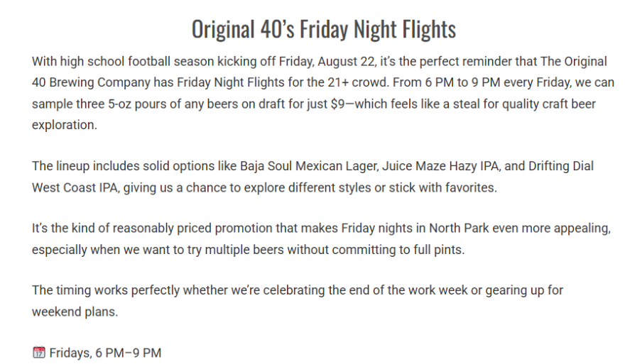Click the words "Drifting Dial" in the lineup
Screen dimensions: 642x364
point(561,166)
